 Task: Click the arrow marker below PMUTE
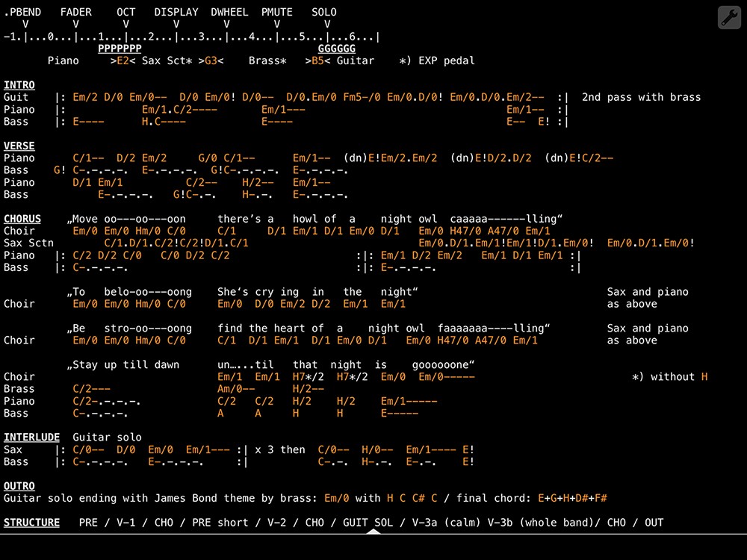[276, 24]
